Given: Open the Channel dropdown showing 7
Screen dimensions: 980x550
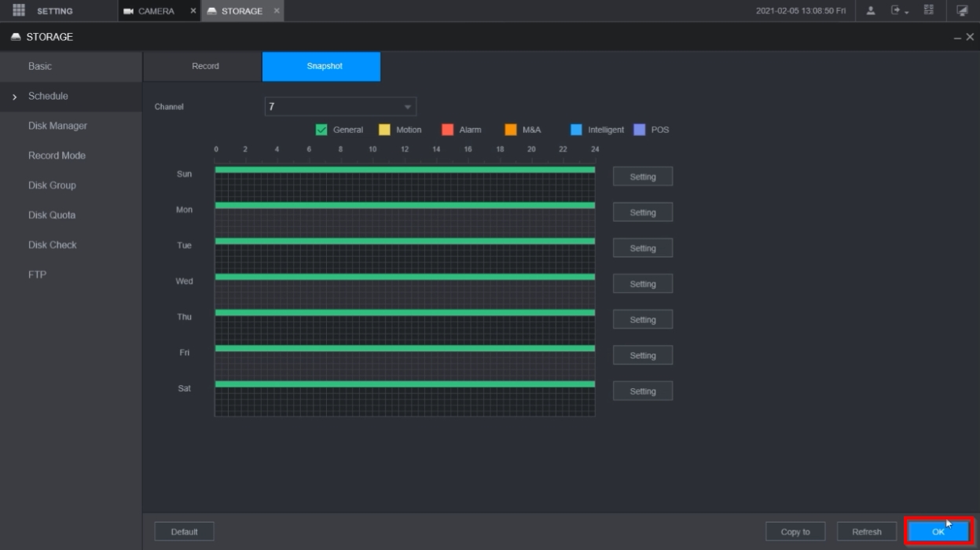Looking at the screenshot, I should pos(340,107).
